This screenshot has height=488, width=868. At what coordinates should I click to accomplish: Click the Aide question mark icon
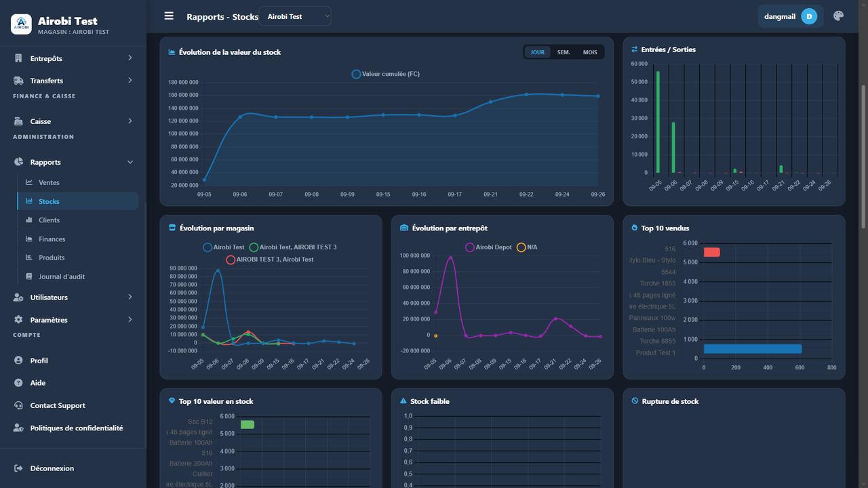coord(18,383)
